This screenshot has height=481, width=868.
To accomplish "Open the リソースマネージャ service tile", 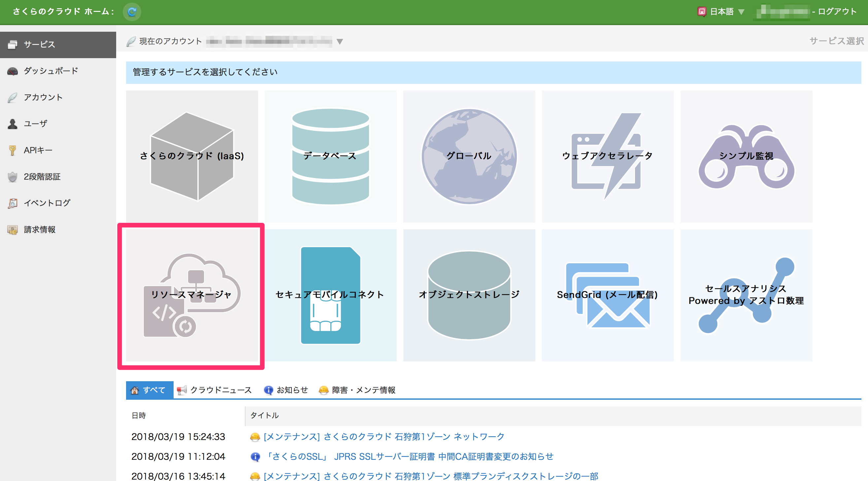I will click(192, 295).
